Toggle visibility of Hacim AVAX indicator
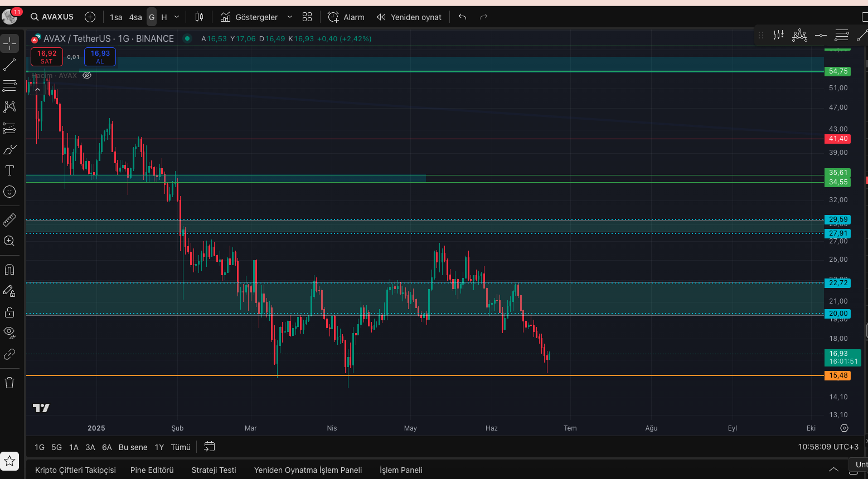This screenshot has height=479, width=868. pos(87,75)
